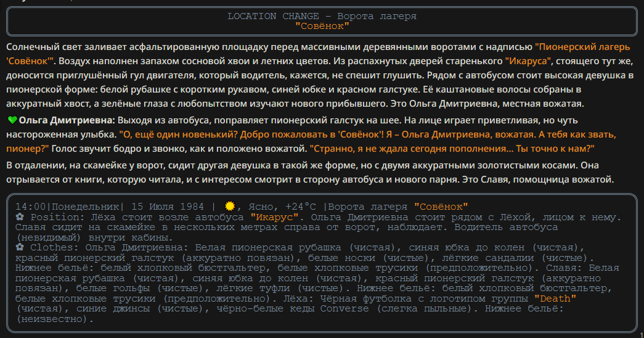Click the "Position:" label
Viewport: 644px width, 338px height.
(x=58, y=216)
